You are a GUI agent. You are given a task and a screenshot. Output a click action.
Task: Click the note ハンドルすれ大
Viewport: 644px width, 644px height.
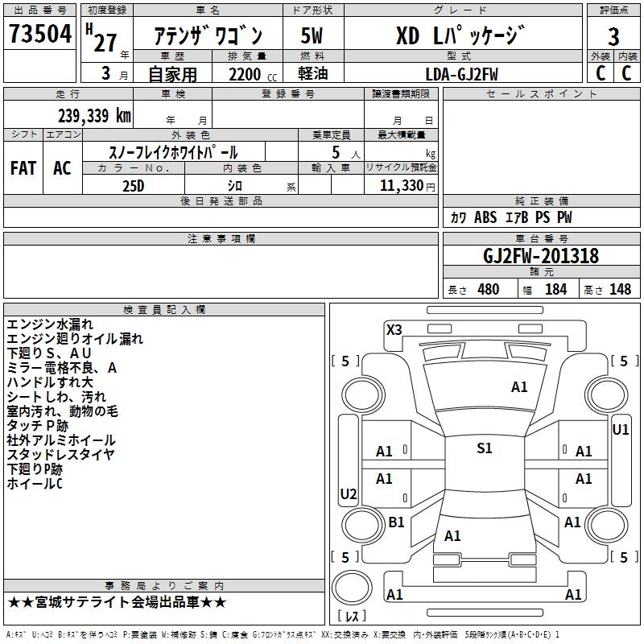point(50,382)
